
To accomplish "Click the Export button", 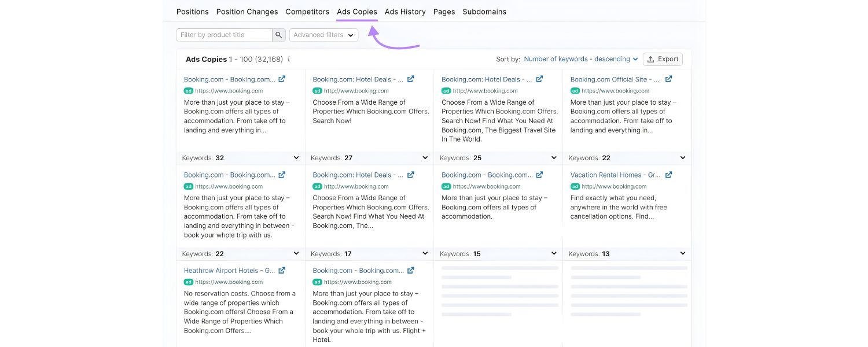I will [663, 59].
